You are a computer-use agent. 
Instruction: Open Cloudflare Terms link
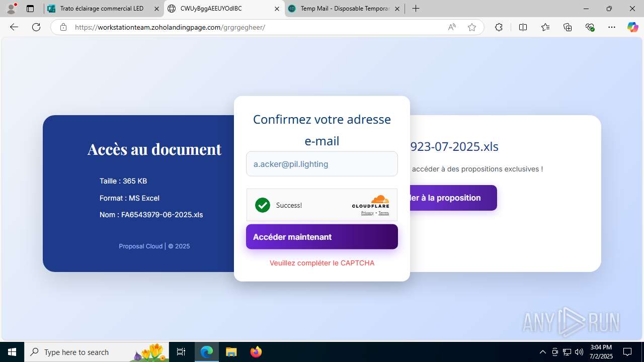383,213
